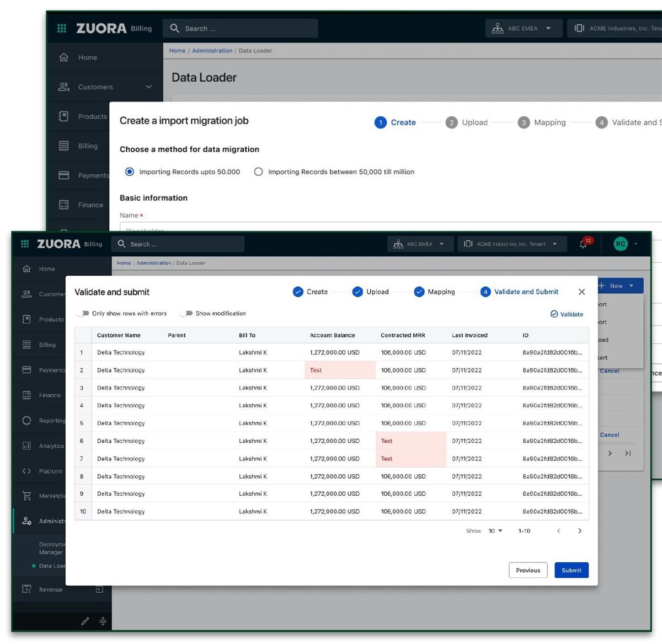
Task: Open the ACME Industries tenant switcher
Action: coord(511,243)
